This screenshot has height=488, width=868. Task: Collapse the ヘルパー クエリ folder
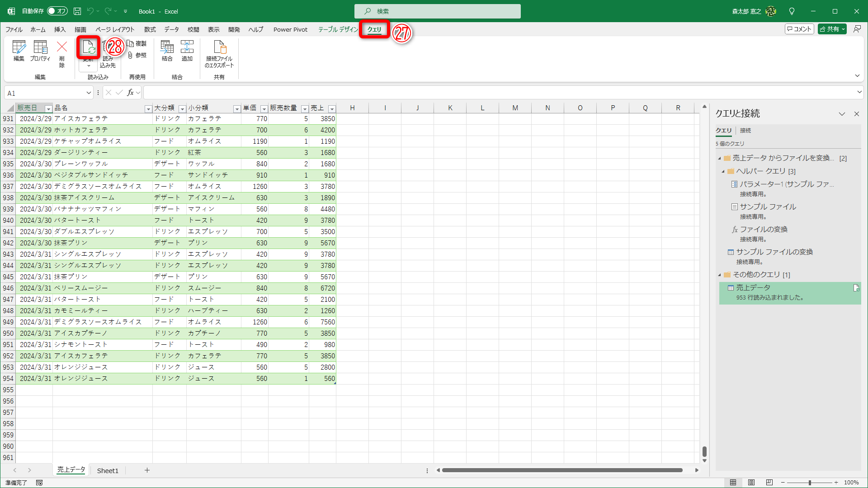tap(723, 171)
